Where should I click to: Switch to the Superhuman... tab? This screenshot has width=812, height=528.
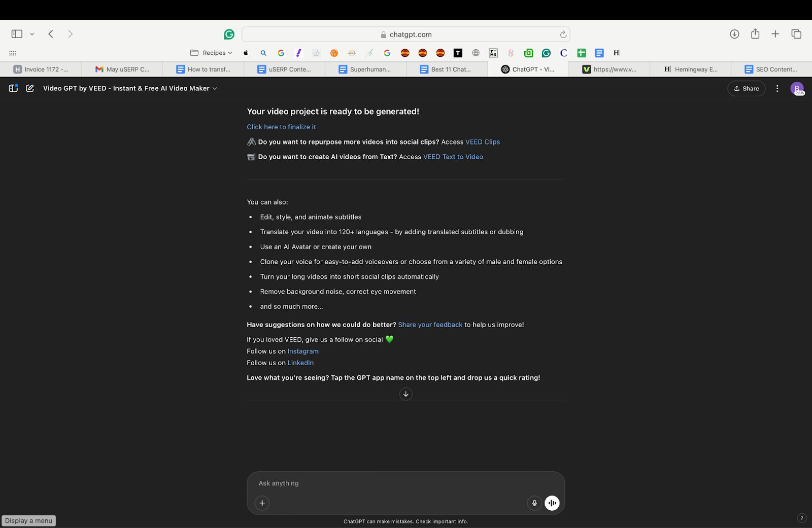click(365, 69)
